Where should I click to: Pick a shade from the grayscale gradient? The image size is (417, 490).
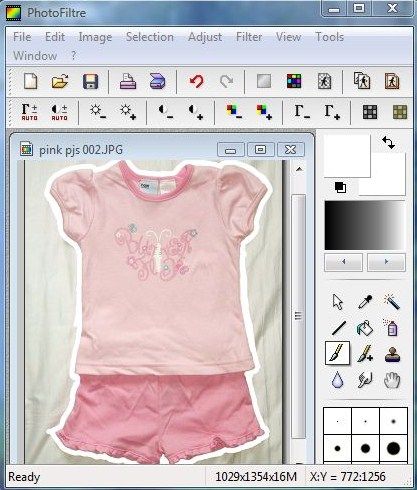click(365, 225)
